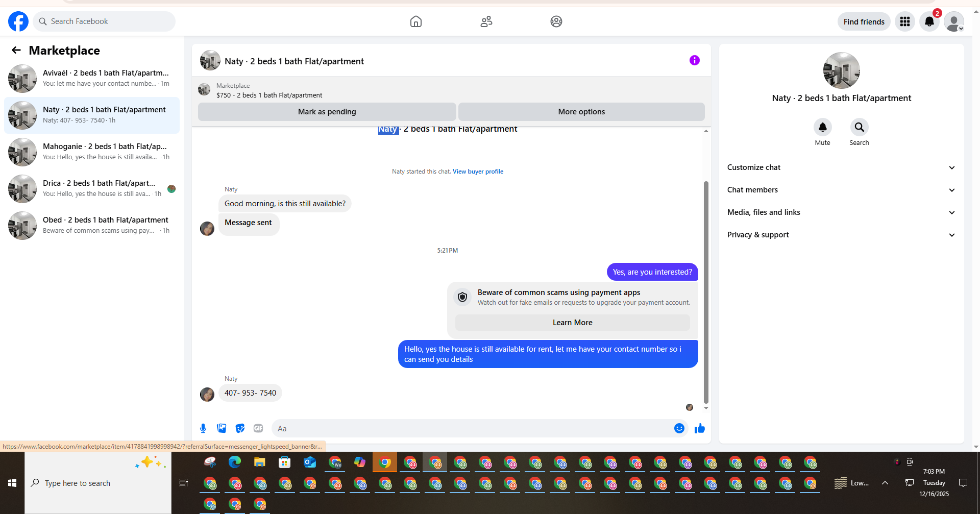The height and width of the screenshot is (514, 980).
Task: Click the attach photo icon
Action: 222,428
